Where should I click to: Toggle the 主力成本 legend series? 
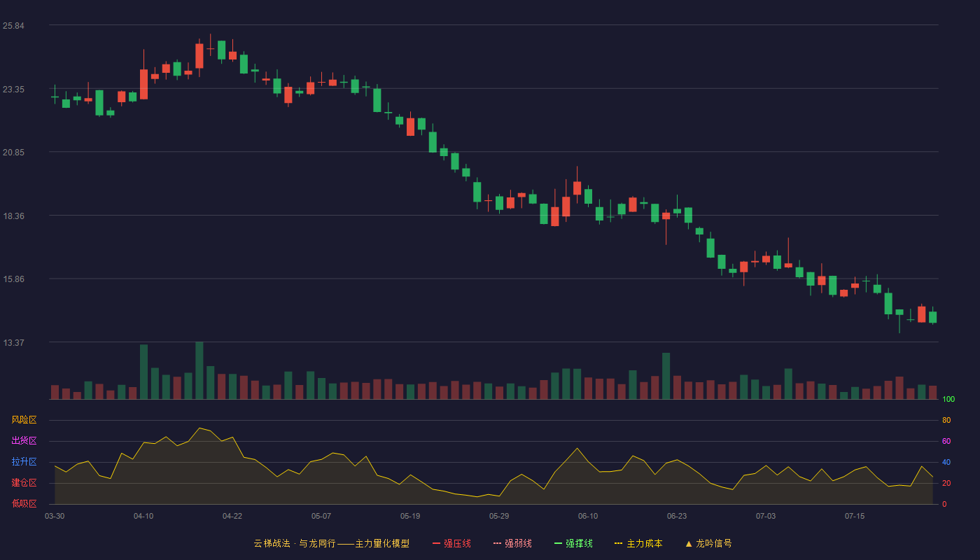coord(638,543)
